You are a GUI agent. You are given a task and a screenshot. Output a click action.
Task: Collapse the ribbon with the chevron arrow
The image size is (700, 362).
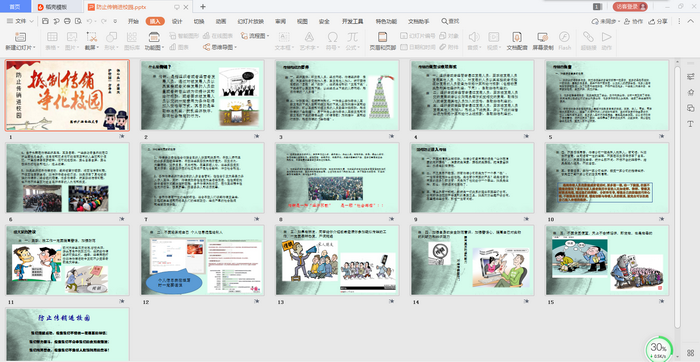coord(692,21)
